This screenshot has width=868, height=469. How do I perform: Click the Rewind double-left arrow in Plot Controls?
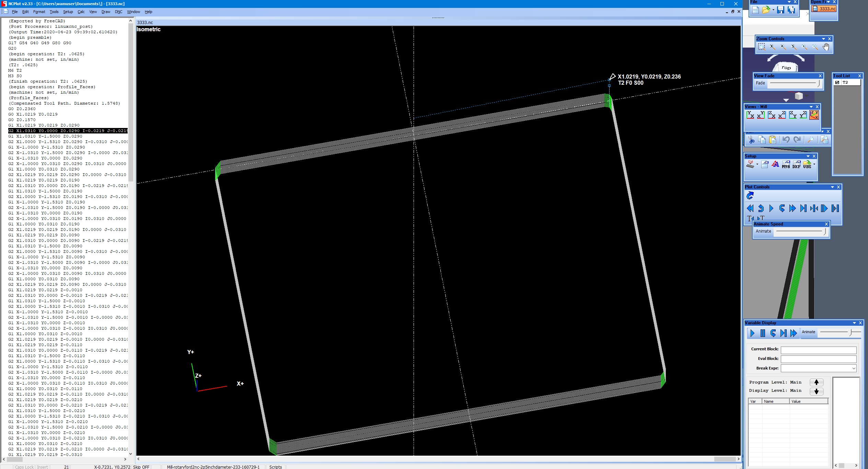pyautogui.click(x=750, y=208)
